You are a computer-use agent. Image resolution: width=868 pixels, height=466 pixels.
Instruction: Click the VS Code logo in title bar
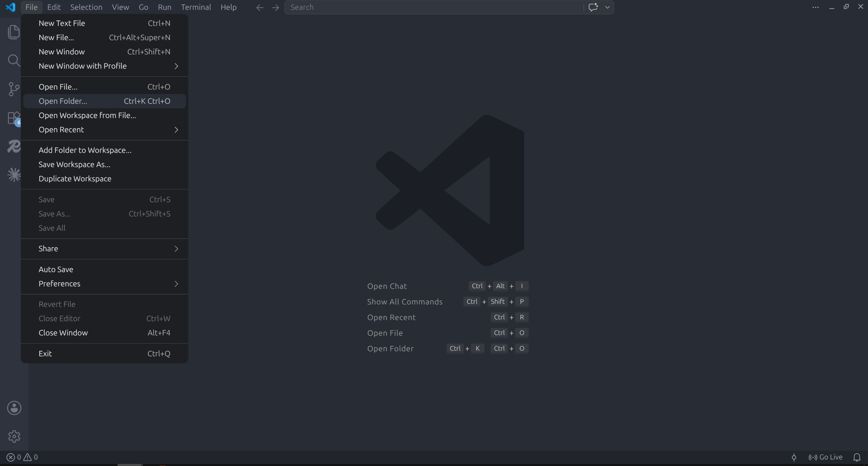11,7
